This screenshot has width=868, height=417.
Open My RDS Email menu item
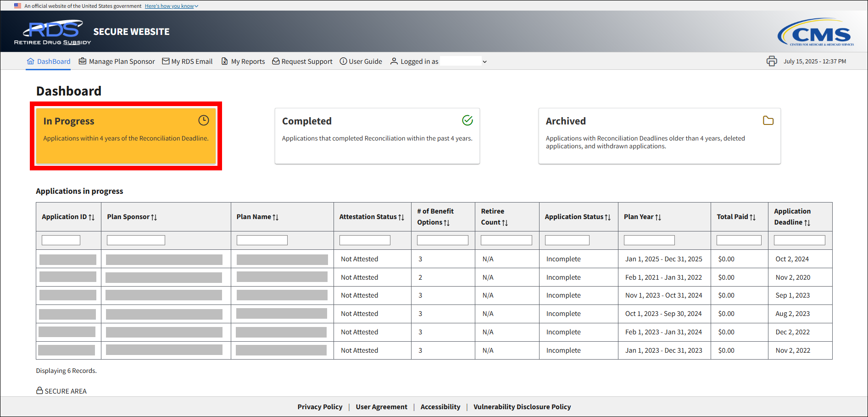click(x=187, y=62)
